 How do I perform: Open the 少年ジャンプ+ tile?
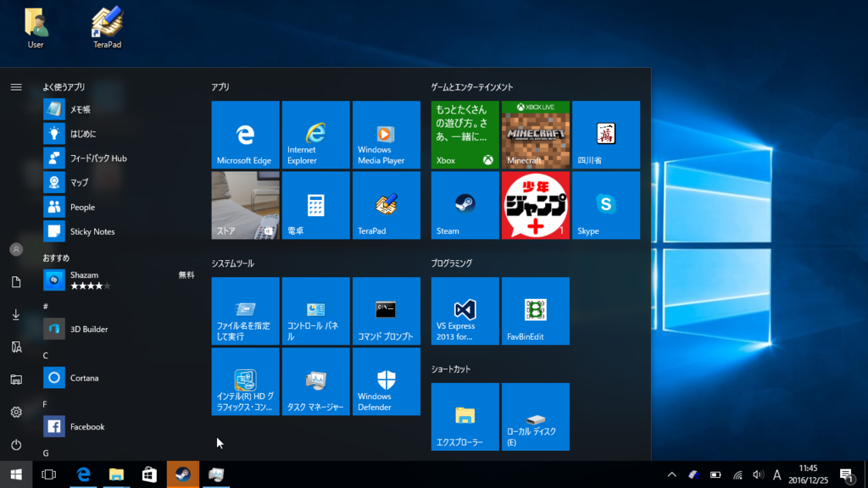pos(536,205)
